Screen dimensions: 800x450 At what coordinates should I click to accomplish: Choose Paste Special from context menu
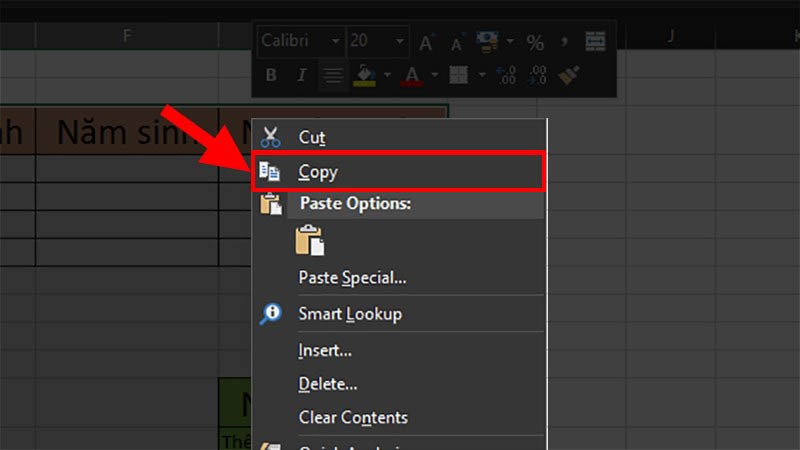(352, 278)
